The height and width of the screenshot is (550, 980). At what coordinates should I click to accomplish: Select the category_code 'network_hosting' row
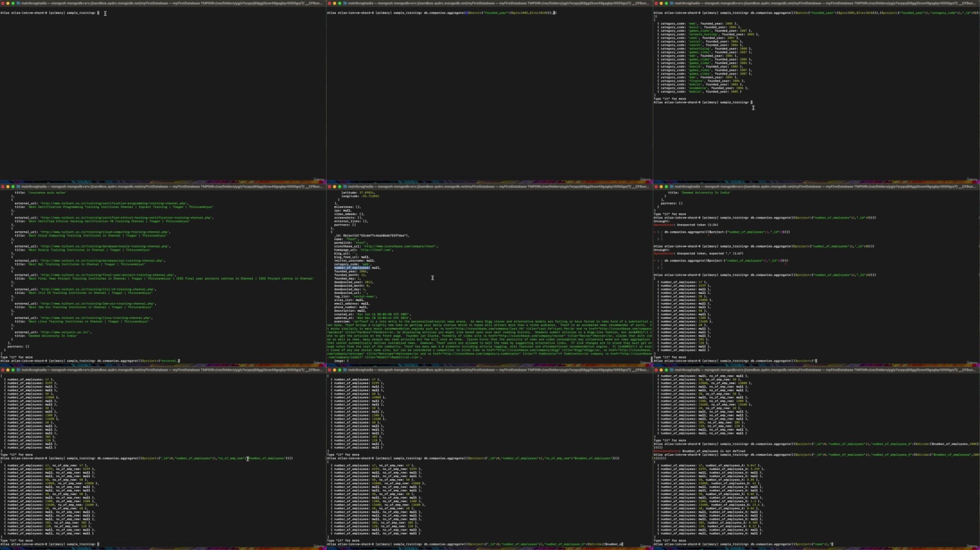pos(707,34)
